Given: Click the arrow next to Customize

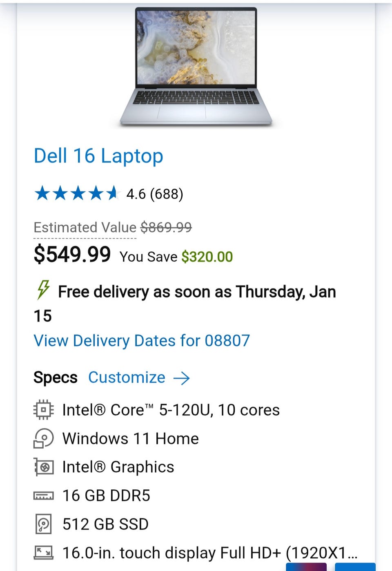Looking at the screenshot, I should (182, 378).
